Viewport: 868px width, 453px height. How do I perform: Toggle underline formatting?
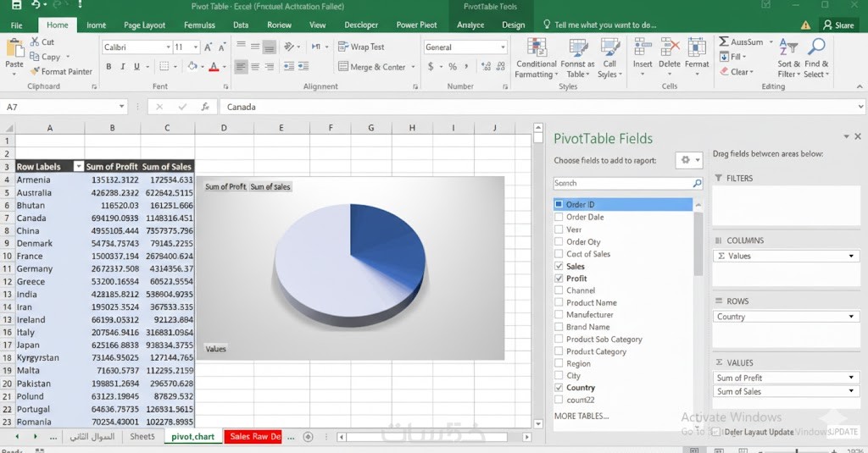click(x=136, y=66)
